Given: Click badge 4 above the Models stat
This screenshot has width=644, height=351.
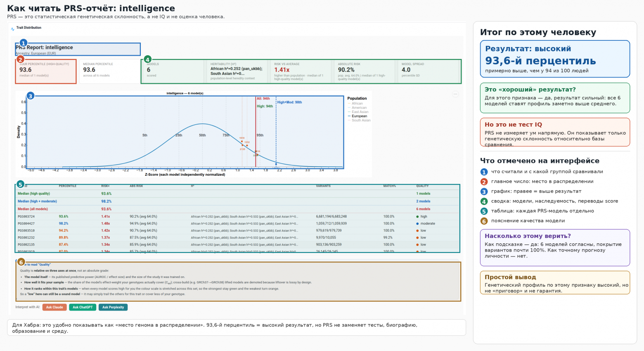Looking at the screenshot, I should click(147, 59).
